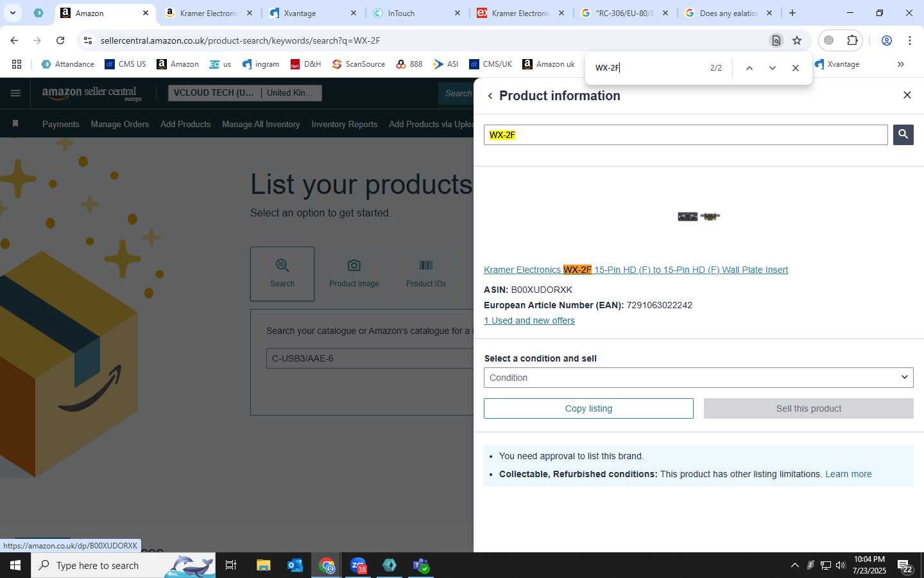Viewport: 924px width, 578px height.
Task: Click the bookmark flag icon in seller nav
Action: coord(15,123)
